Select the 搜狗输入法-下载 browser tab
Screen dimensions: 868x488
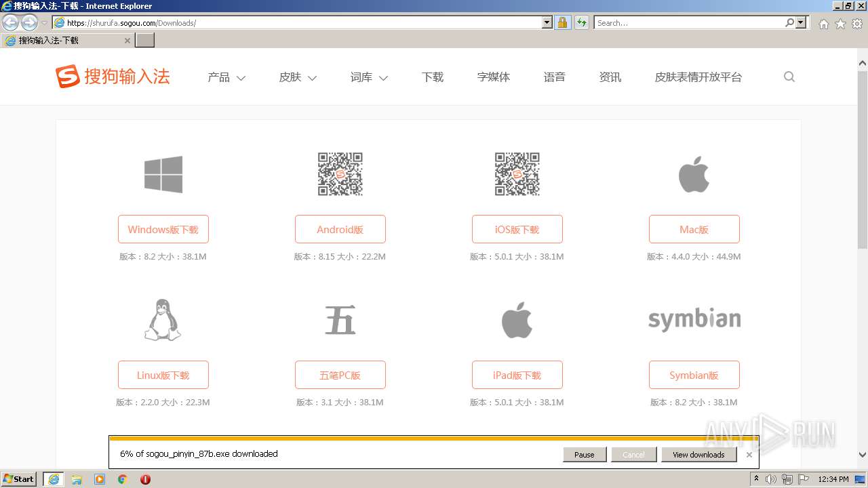click(x=67, y=41)
